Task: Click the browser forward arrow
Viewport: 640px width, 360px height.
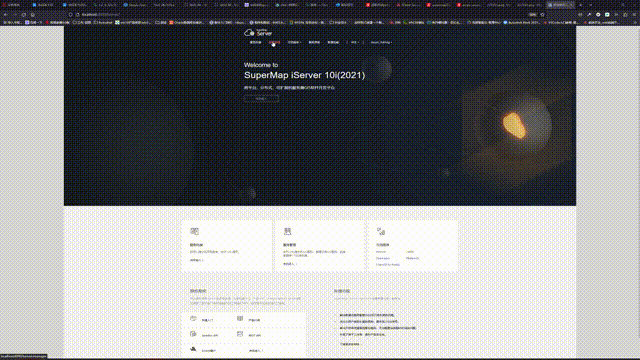Action: 15,15
